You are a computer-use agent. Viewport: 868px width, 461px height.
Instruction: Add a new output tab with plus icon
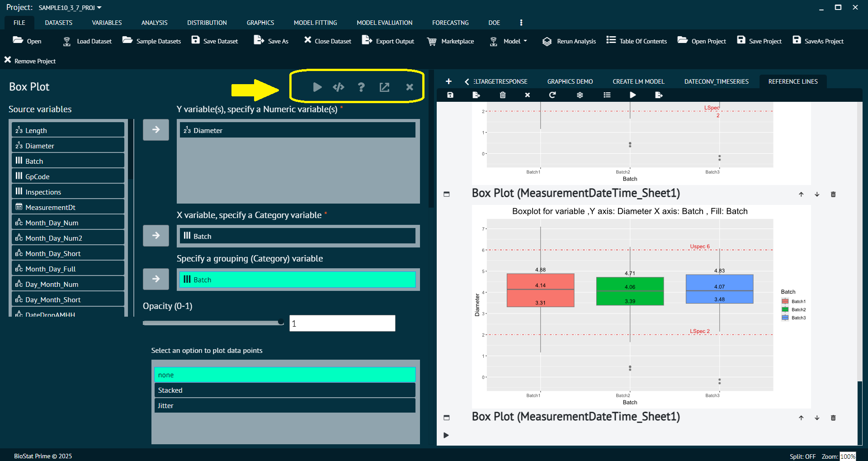(x=448, y=81)
